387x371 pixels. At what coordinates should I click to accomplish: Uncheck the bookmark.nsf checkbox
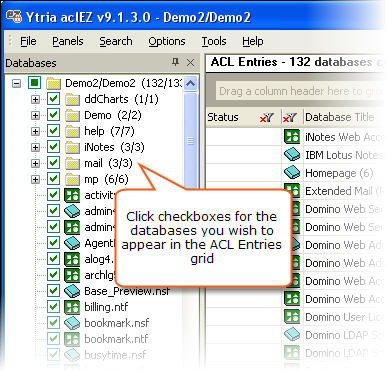click(53, 323)
